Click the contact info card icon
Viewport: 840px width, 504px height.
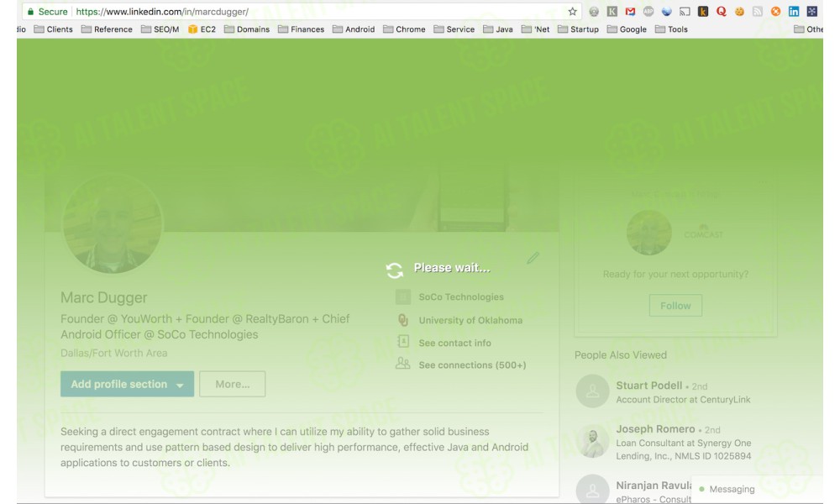[403, 342]
